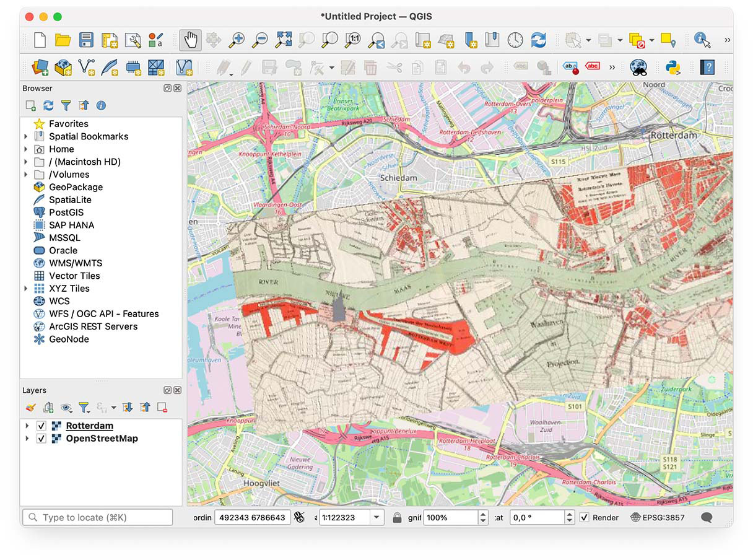The height and width of the screenshot is (560, 753).
Task: Click the New SpatiaLite Layer feather icon
Action: 110,67
